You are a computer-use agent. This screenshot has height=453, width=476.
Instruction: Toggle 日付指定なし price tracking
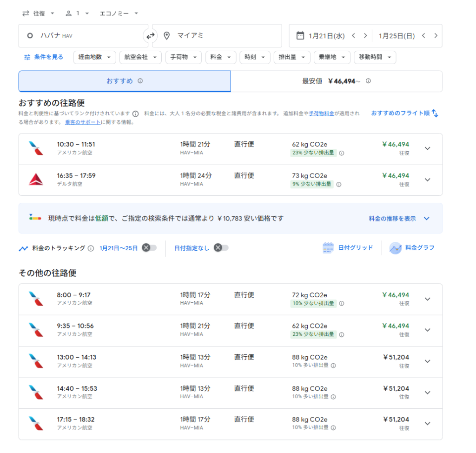tap(221, 248)
